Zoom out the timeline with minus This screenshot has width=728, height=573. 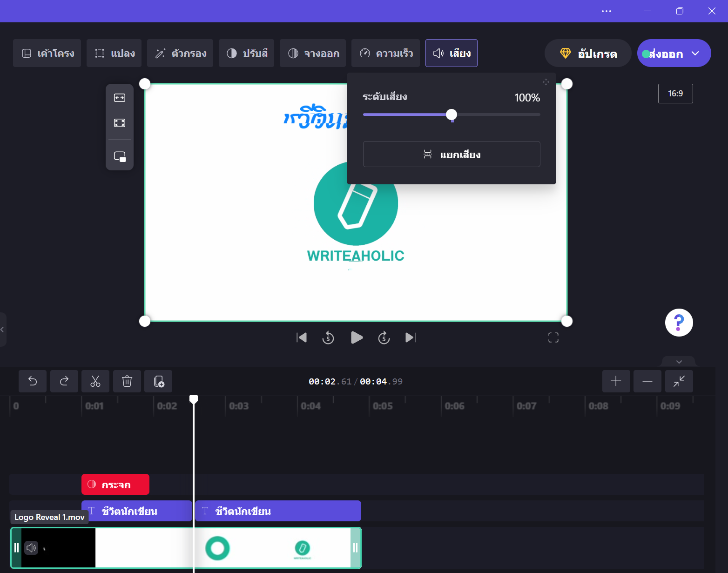click(647, 381)
